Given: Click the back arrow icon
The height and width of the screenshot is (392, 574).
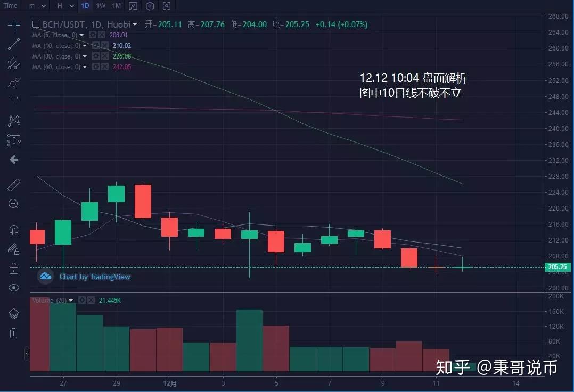Looking at the screenshot, I should click(14, 160).
